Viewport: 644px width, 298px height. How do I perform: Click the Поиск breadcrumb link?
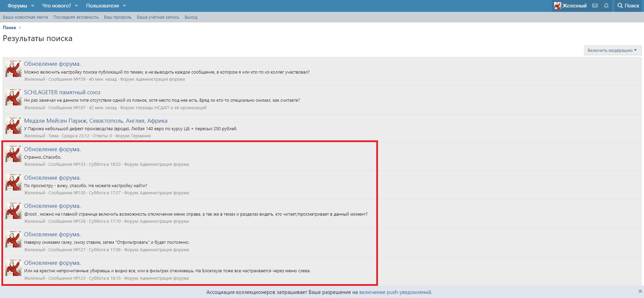10,27
